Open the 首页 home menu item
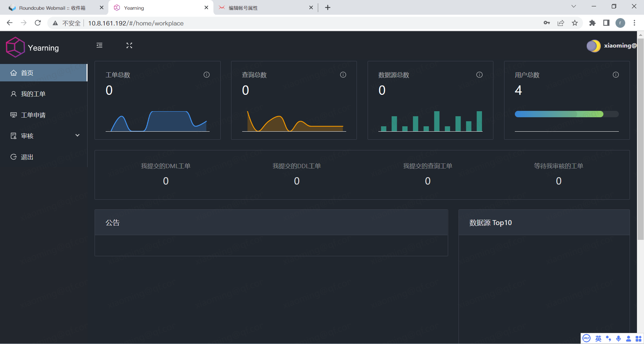 [44, 73]
